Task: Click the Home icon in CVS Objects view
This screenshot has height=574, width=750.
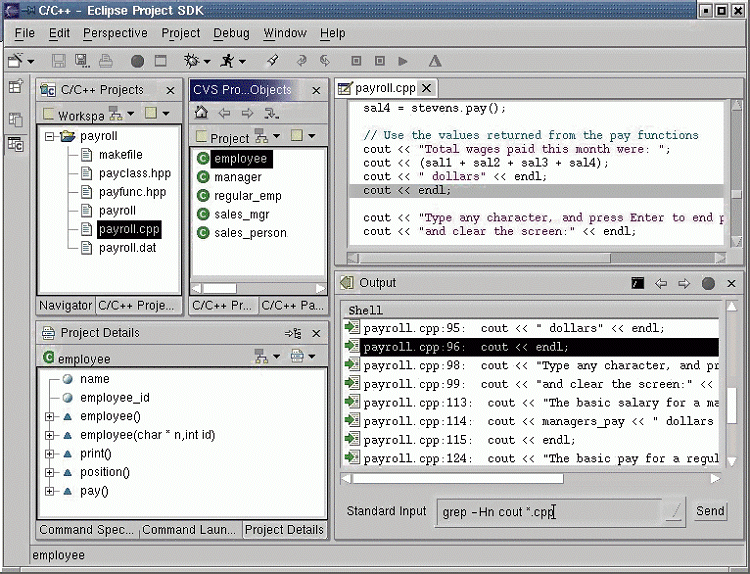Action: click(x=201, y=113)
